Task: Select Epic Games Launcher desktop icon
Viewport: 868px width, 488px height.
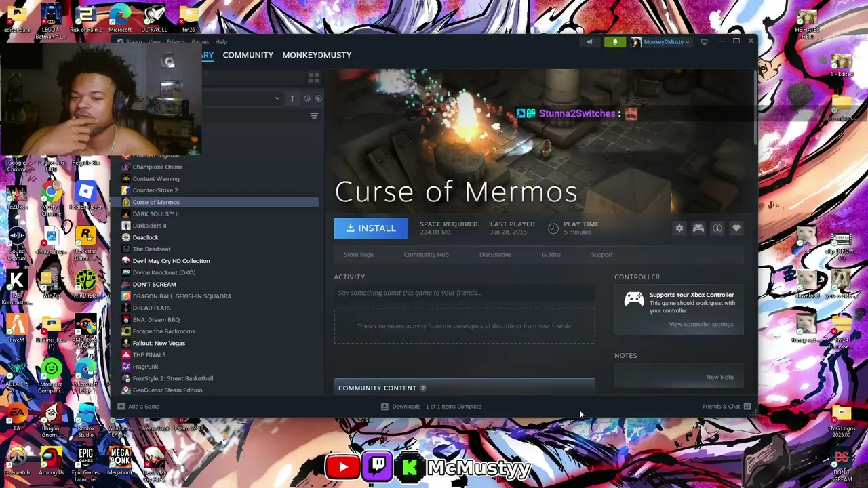Action: (85, 464)
